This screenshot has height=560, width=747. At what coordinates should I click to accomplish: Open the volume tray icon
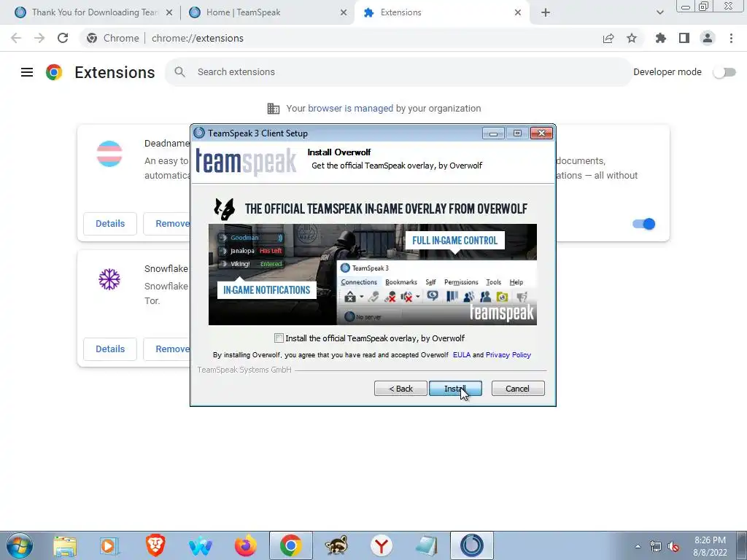tap(673, 546)
